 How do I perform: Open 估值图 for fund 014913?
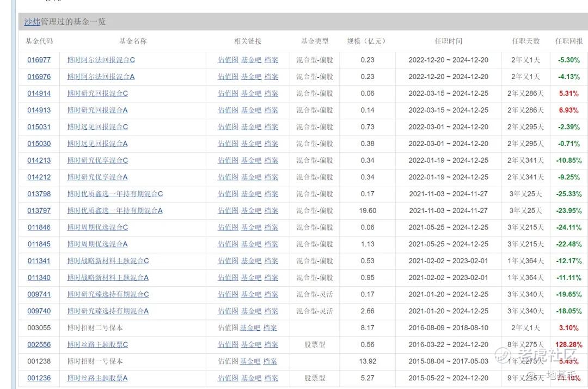[228, 110]
